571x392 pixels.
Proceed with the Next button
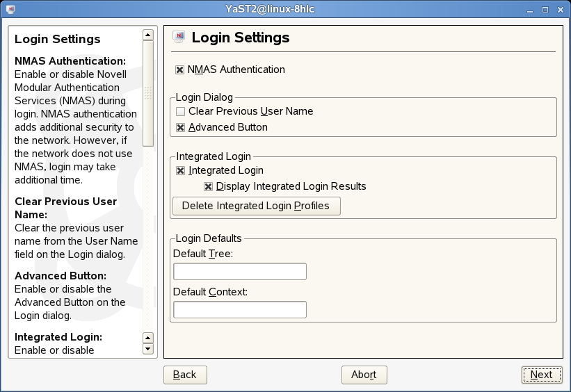541,375
